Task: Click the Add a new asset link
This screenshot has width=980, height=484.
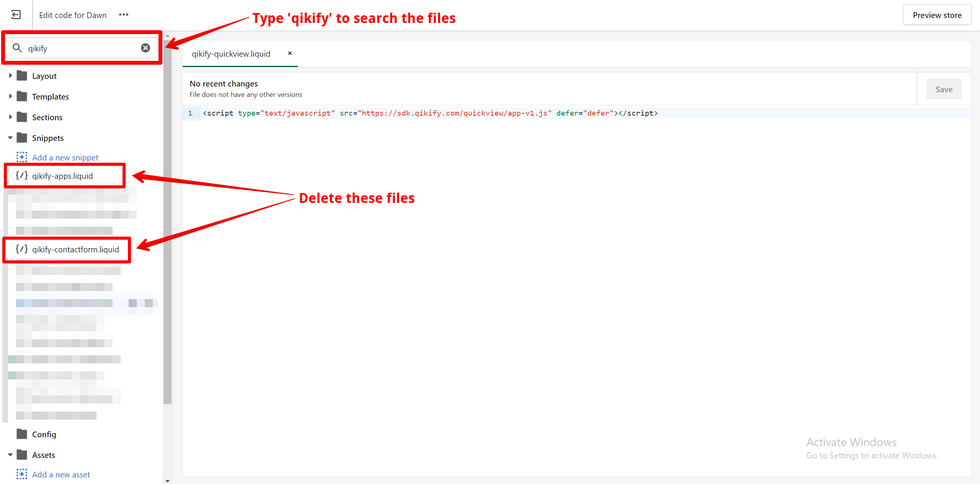Action: coord(61,474)
